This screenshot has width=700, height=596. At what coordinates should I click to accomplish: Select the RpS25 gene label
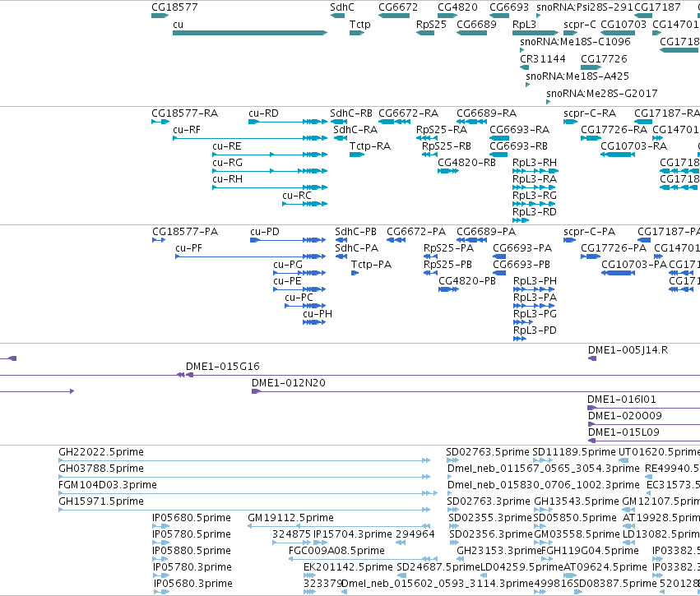point(431,25)
